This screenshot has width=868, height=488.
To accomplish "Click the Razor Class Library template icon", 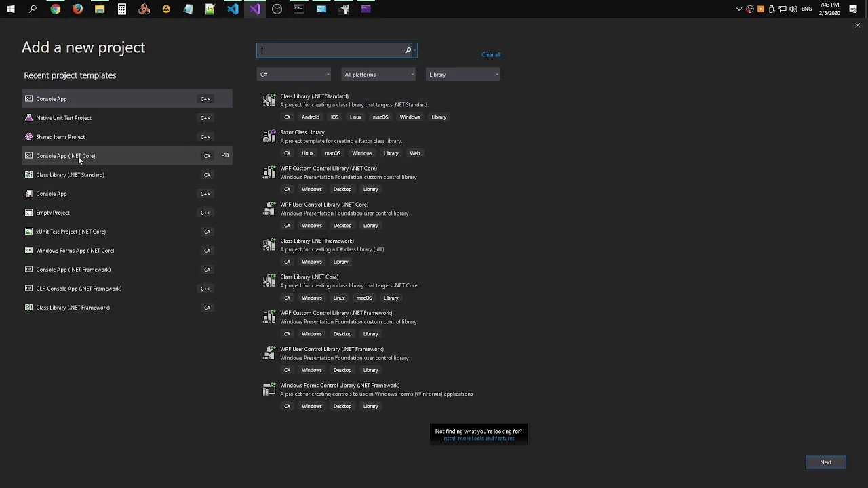I will [269, 136].
